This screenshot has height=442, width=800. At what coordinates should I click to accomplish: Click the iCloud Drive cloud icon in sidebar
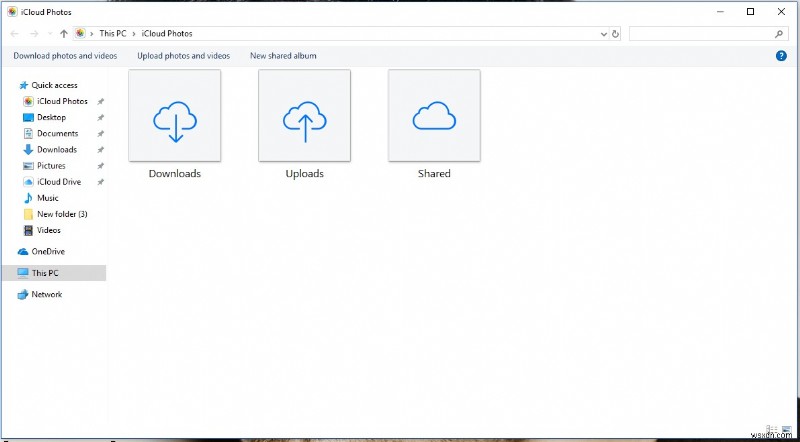pyautogui.click(x=29, y=182)
